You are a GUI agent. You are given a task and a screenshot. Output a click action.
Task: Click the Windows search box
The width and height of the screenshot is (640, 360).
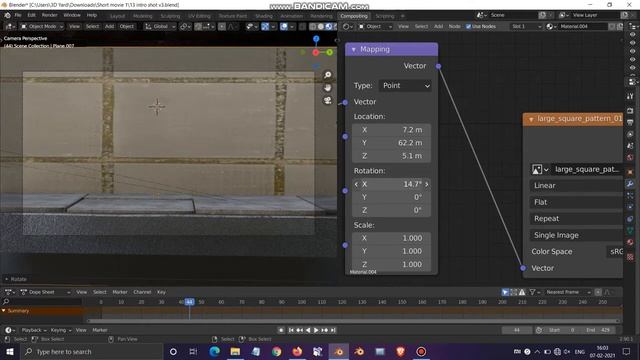91,351
